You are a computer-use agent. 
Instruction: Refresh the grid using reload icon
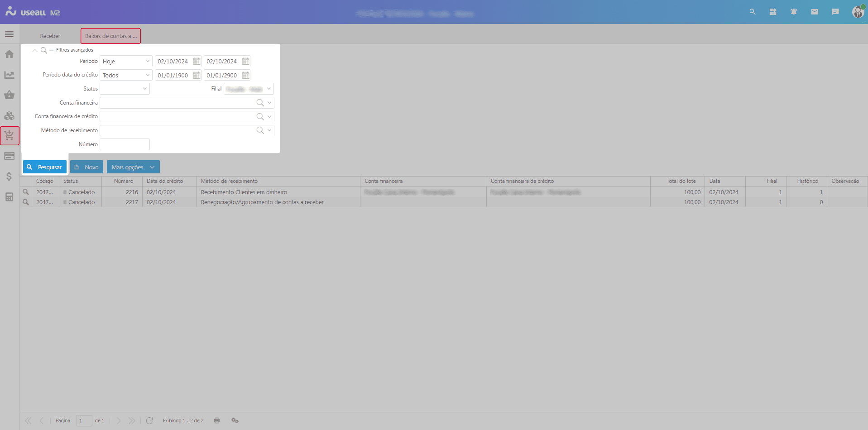[149, 420]
